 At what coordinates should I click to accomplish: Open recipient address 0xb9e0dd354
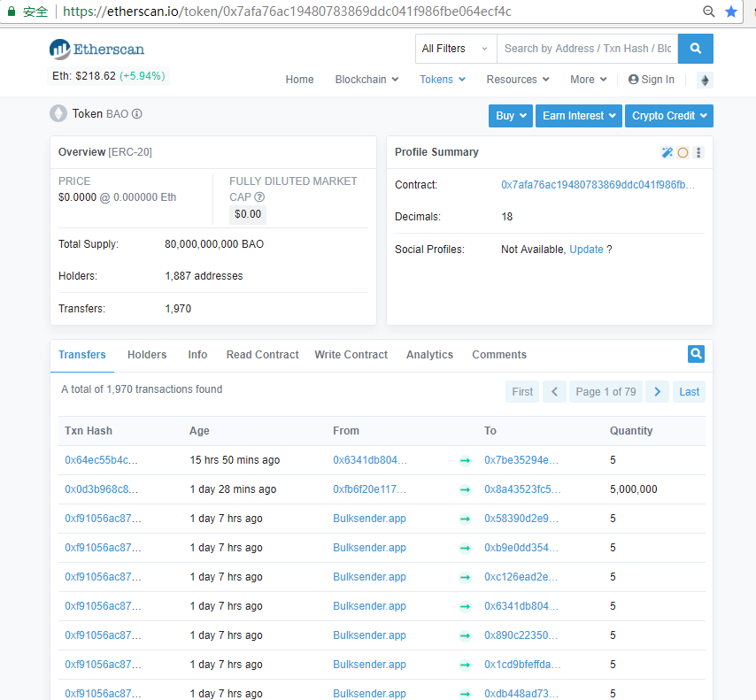point(521,548)
